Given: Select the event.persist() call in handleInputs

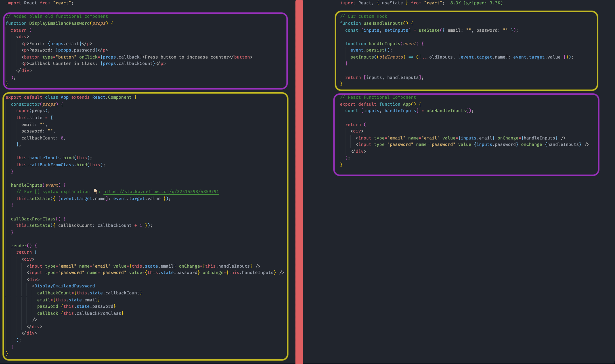Looking at the screenshot, I should tap(371, 50).
